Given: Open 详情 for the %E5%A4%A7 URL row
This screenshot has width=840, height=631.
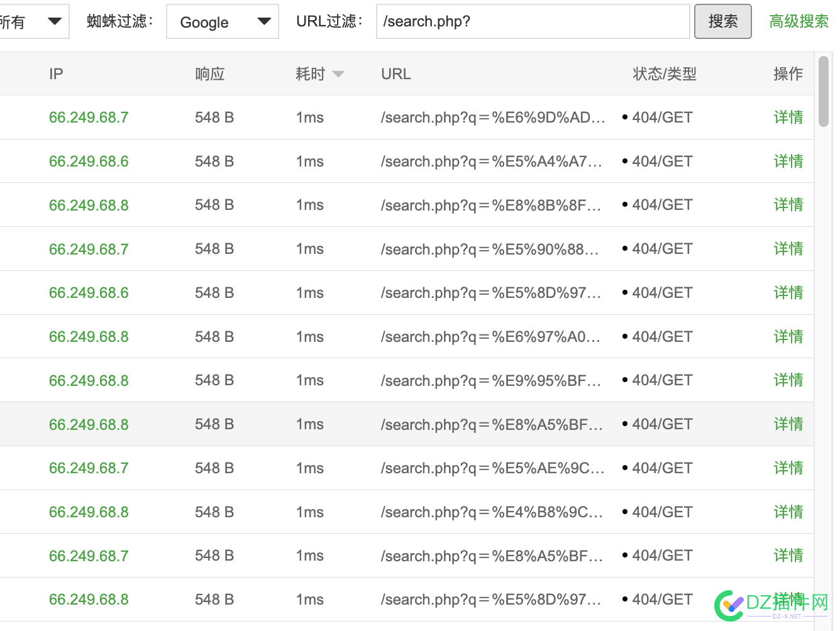Looking at the screenshot, I should (788, 162).
